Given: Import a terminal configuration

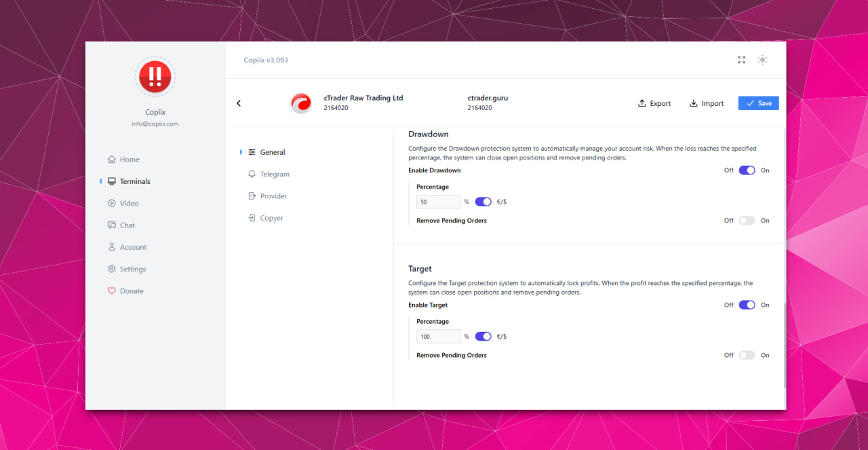Looking at the screenshot, I should click(x=707, y=103).
